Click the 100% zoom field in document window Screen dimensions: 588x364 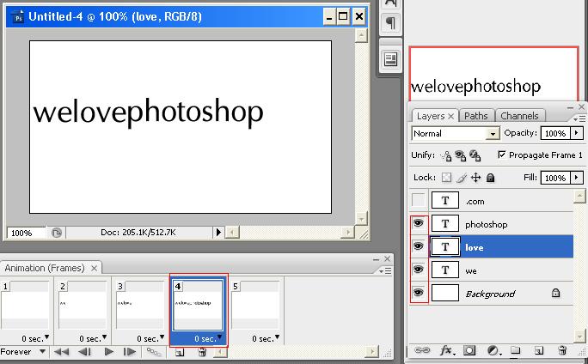27,233
